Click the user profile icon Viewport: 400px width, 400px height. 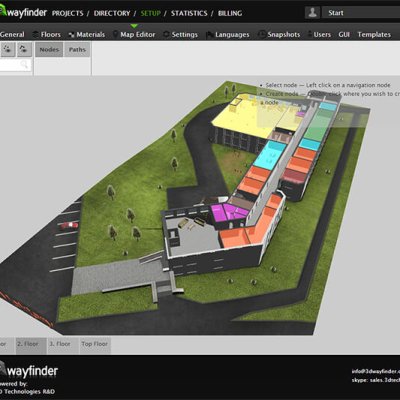tap(312, 13)
